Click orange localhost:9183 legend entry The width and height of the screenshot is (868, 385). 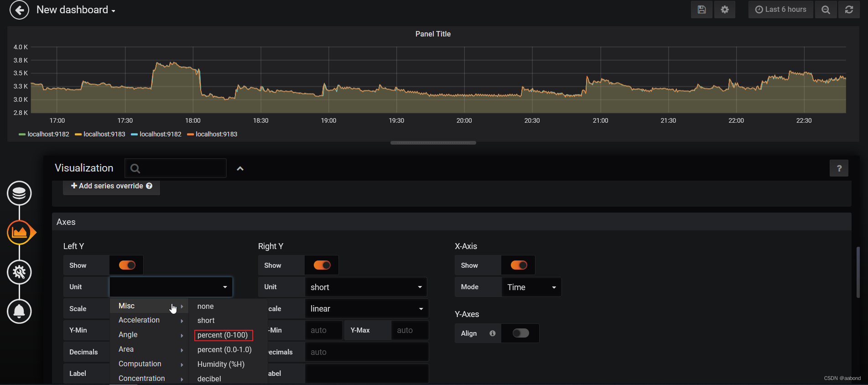(212, 134)
